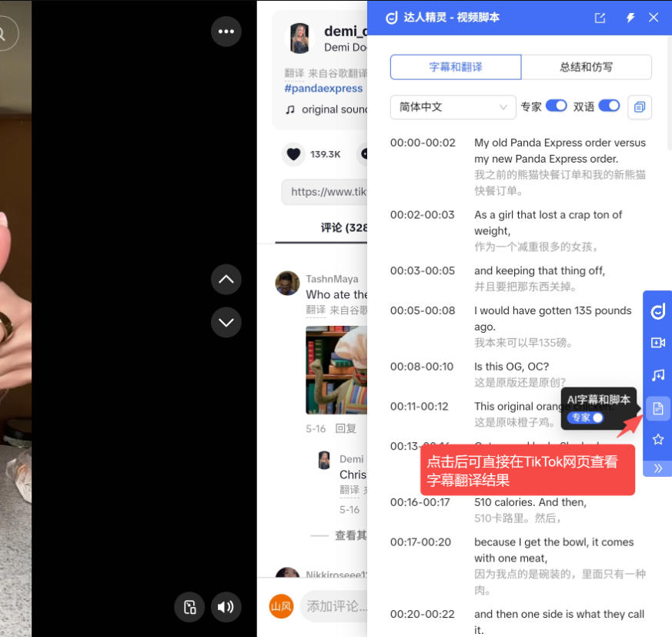
Task: Toggle the 双语 bilingual switch
Action: click(x=609, y=106)
